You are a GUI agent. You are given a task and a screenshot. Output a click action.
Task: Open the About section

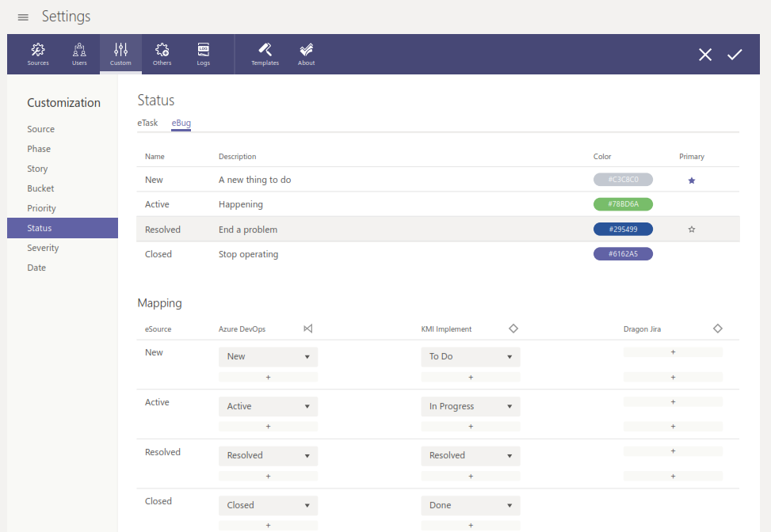click(x=307, y=54)
